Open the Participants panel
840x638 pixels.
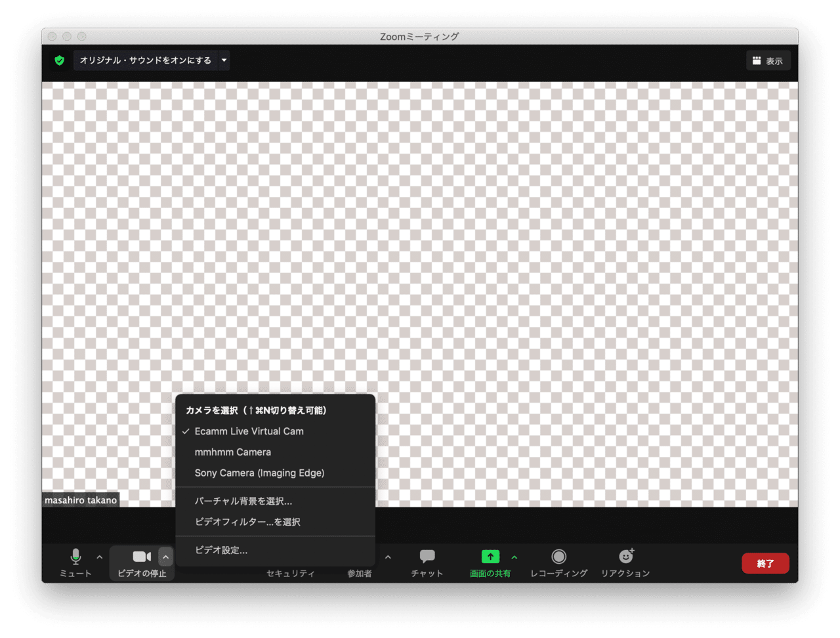click(x=360, y=573)
